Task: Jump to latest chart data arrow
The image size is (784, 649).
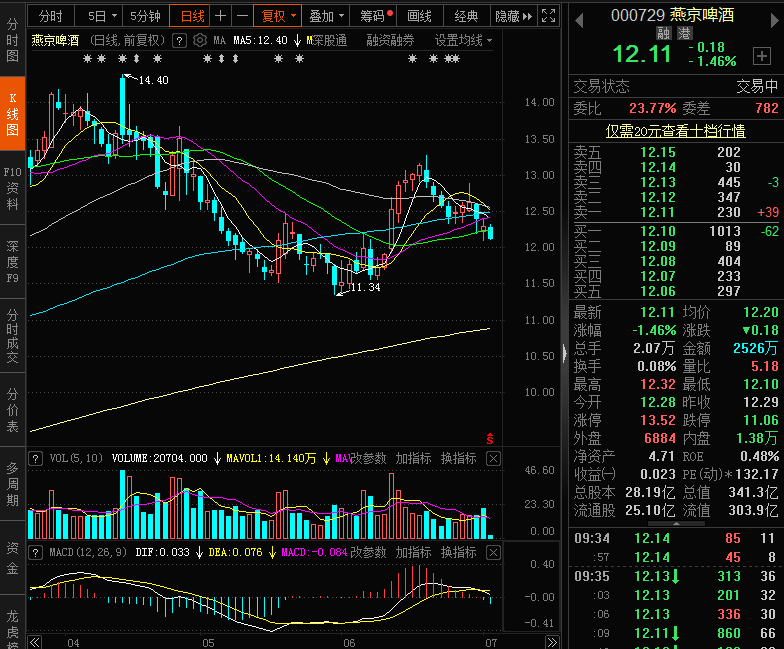Action: (552, 642)
